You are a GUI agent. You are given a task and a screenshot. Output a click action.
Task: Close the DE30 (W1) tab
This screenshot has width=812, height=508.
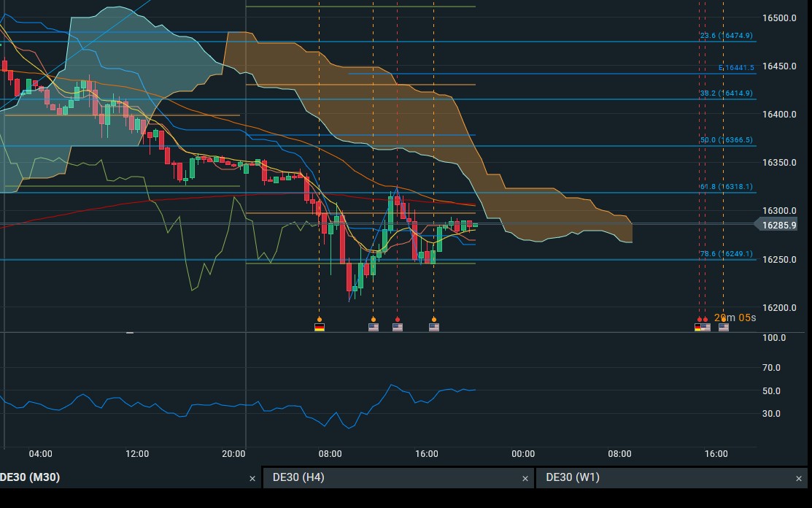click(799, 479)
